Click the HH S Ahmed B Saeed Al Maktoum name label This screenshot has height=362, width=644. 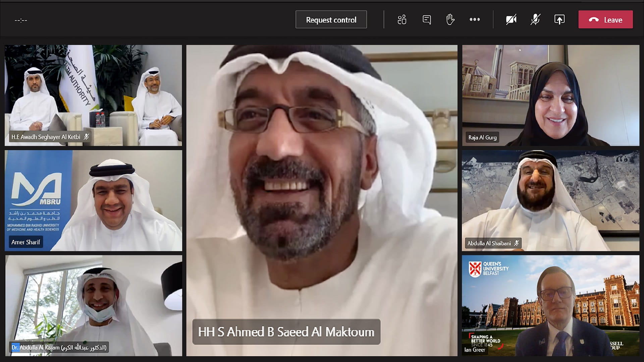tap(286, 332)
